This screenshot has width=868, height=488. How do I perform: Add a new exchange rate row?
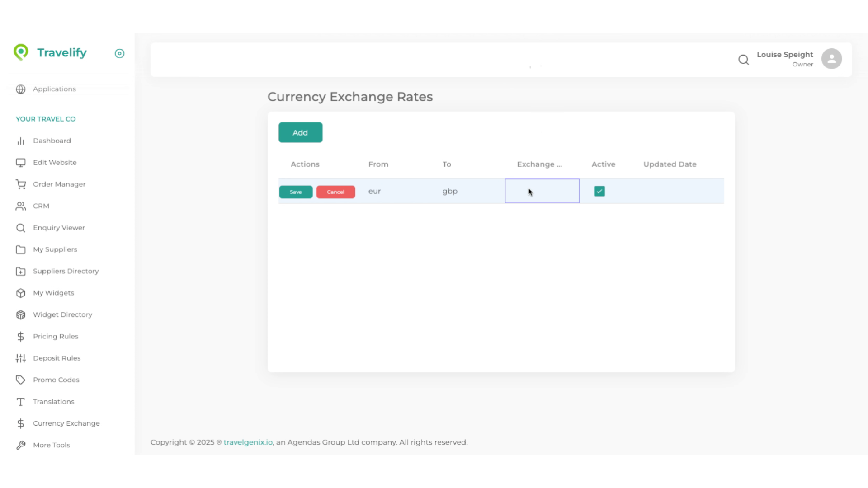(x=300, y=132)
